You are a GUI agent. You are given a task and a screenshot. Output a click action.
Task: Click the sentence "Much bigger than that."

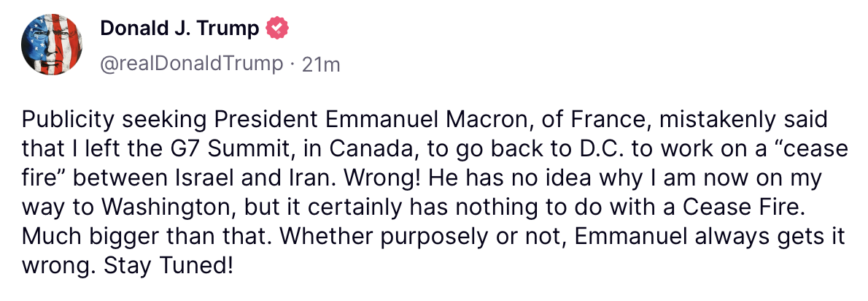pos(147,238)
